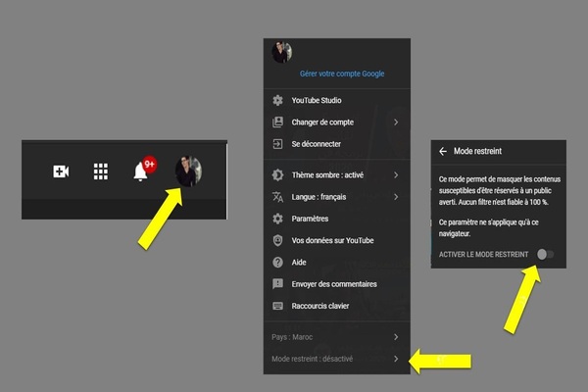588x392 pixels.
Task: Click the Vos données sur YouTube icon
Action: point(277,240)
